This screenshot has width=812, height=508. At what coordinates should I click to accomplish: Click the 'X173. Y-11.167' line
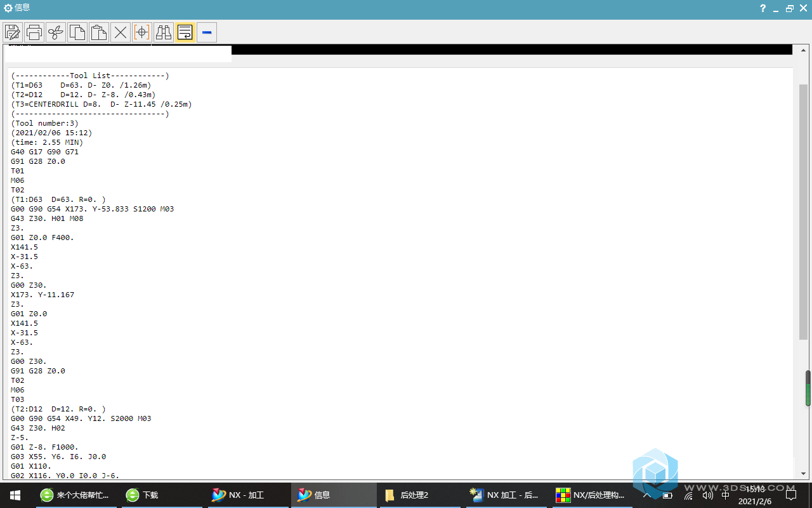pyautogui.click(x=43, y=295)
